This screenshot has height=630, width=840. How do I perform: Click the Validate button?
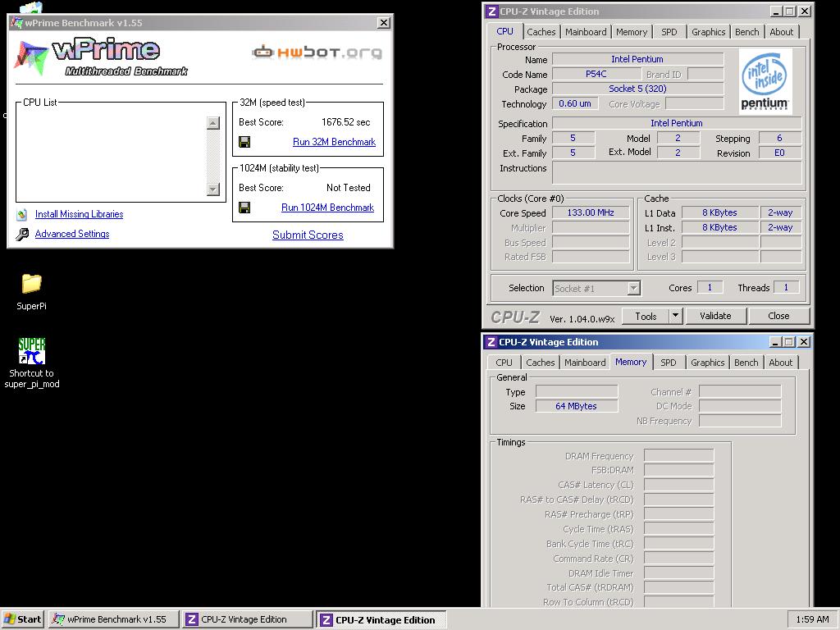coord(715,316)
